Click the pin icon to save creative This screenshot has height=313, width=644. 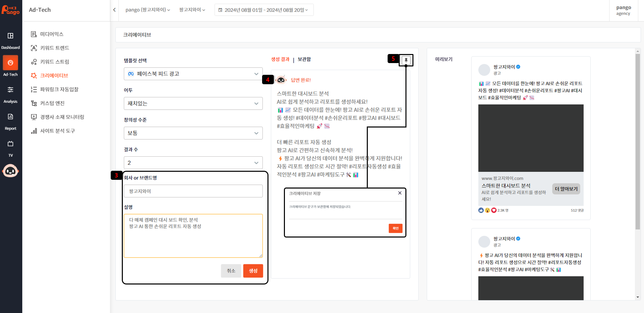coord(406,60)
